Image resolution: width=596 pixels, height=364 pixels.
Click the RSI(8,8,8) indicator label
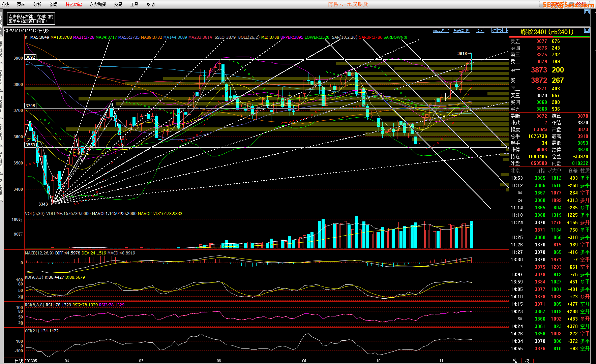[35, 305]
